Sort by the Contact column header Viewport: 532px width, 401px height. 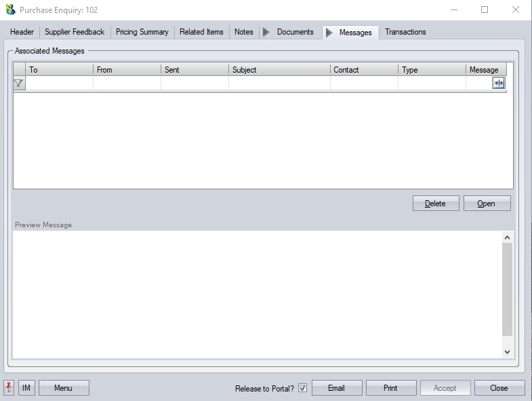pyautogui.click(x=364, y=69)
